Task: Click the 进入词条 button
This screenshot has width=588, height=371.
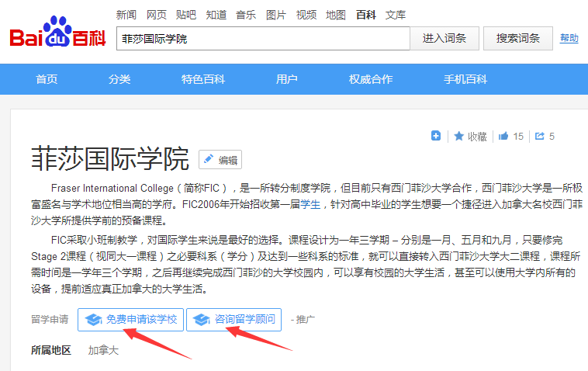Action: (444, 38)
